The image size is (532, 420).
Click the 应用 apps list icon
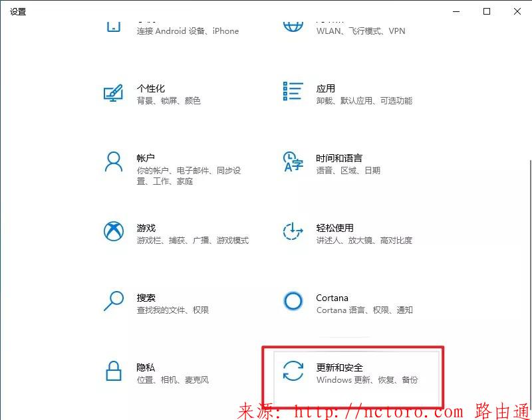pyautogui.click(x=293, y=91)
